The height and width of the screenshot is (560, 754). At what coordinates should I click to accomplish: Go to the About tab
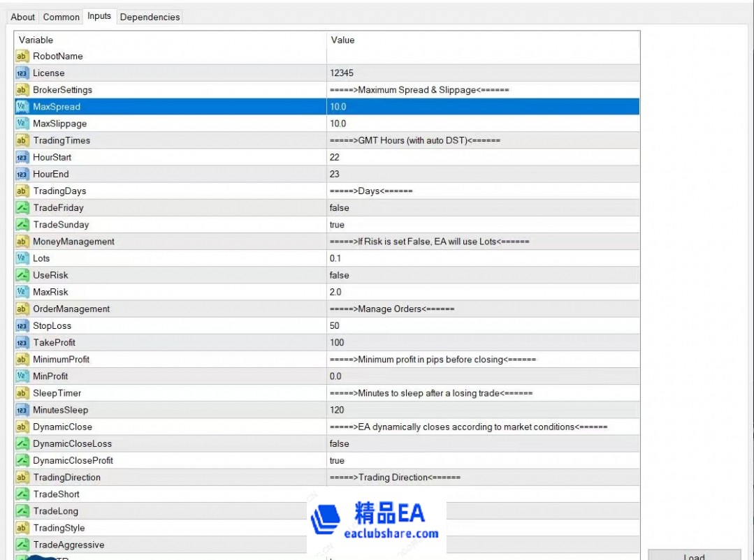click(23, 17)
